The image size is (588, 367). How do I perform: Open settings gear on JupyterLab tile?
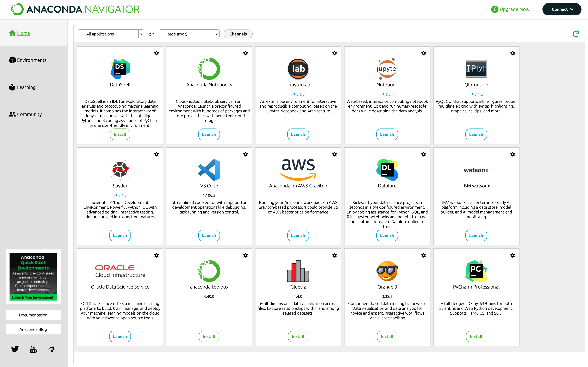click(335, 53)
